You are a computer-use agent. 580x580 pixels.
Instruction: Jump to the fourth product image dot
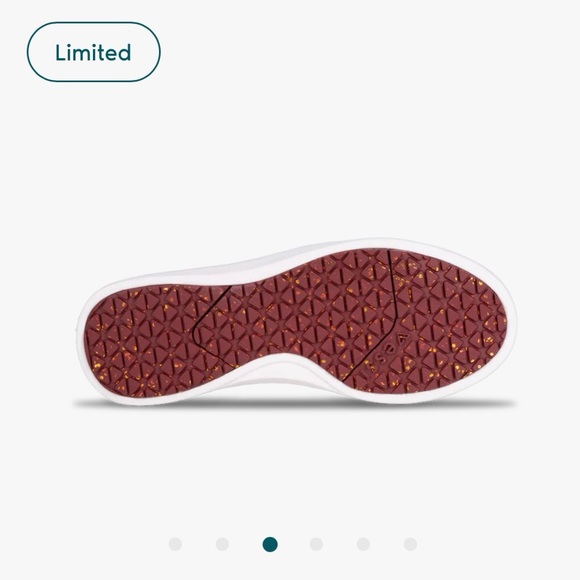[316, 544]
